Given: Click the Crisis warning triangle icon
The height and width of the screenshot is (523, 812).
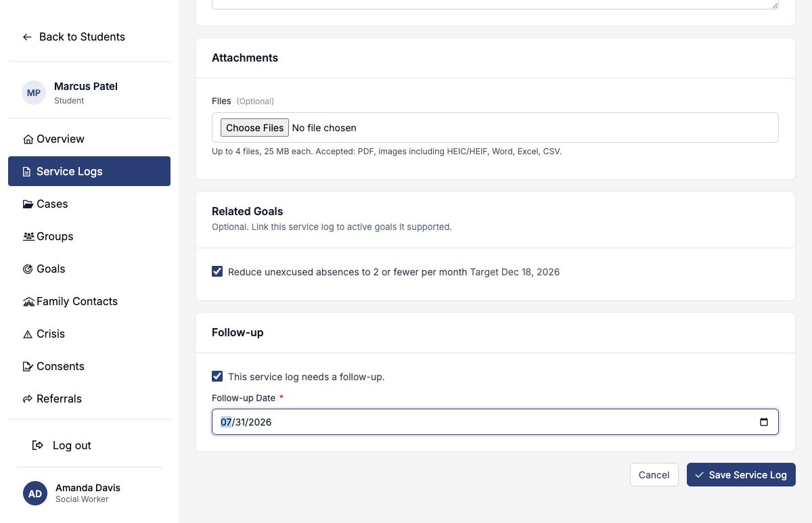Looking at the screenshot, I should 28,334.
